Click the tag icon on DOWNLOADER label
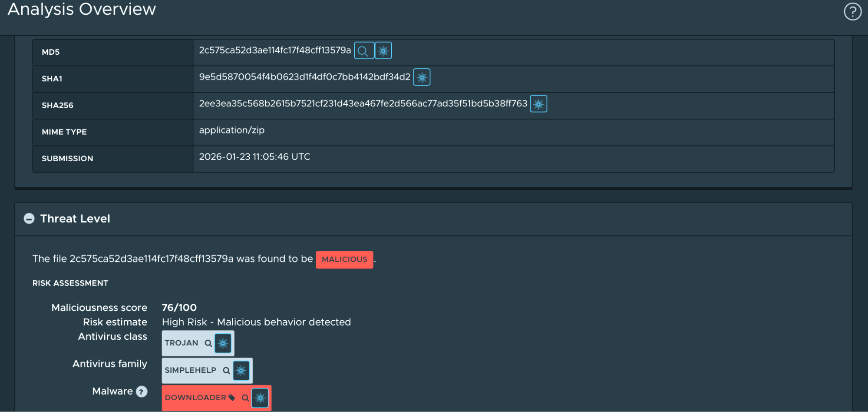This screenshot has width=868, height=412. click(232, 398)
